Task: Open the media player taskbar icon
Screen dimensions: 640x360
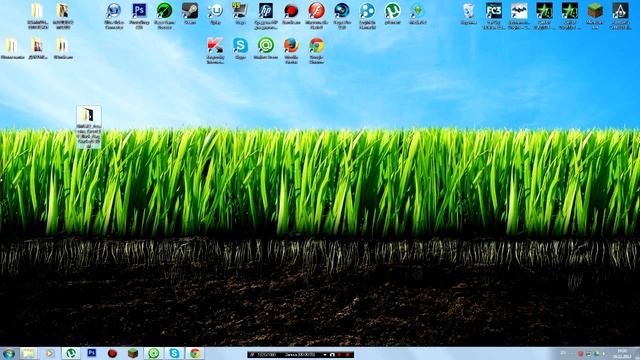Action: 50,353
